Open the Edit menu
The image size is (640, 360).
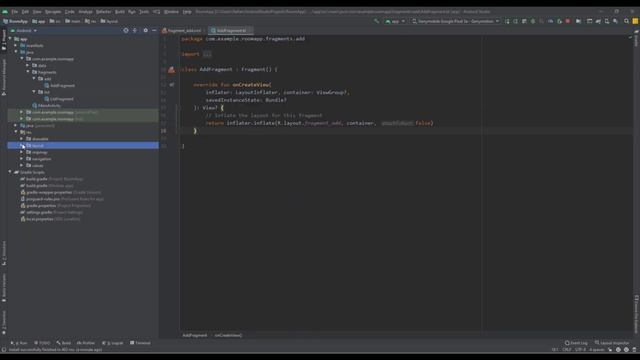(x=25, y=12)
